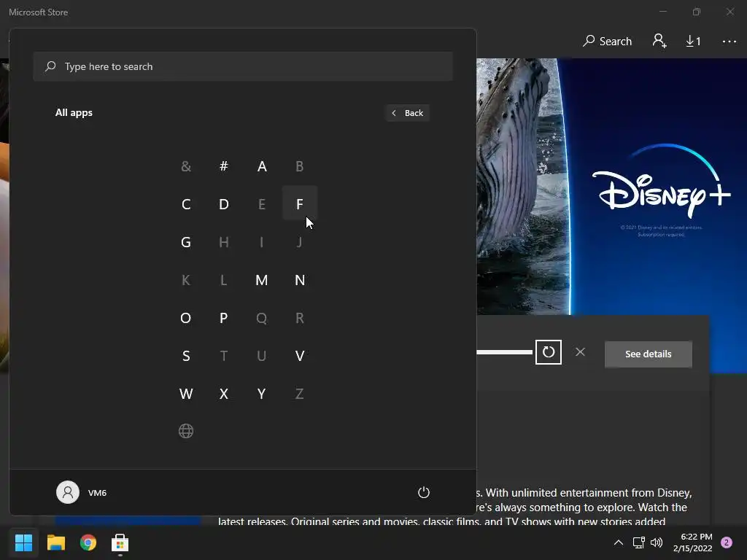Screen dimensions: 747x560
Task: Choose letter N in the grid
Action: 300,280
